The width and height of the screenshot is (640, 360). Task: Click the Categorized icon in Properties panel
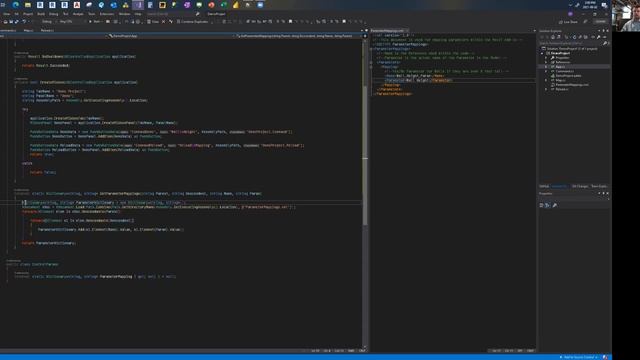point(542,205)
